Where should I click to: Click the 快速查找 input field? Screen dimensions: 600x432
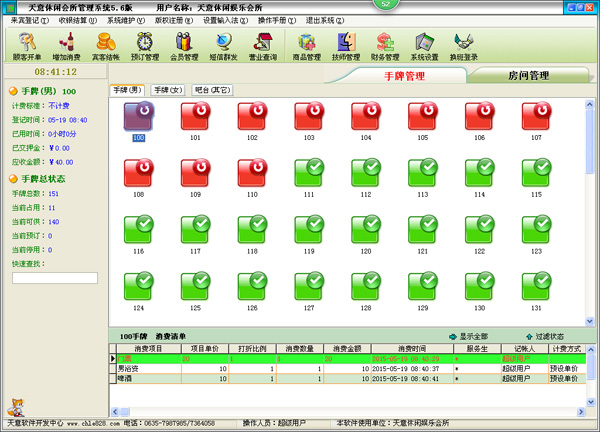pyautogui.click(x=54, y=278)
